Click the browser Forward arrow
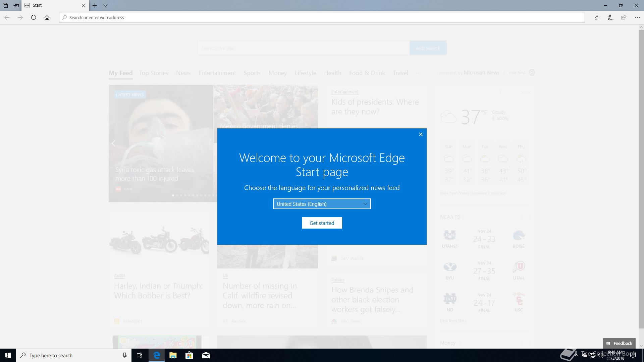The height and width of the screenshot is (362, 644). tap(20, 17)
